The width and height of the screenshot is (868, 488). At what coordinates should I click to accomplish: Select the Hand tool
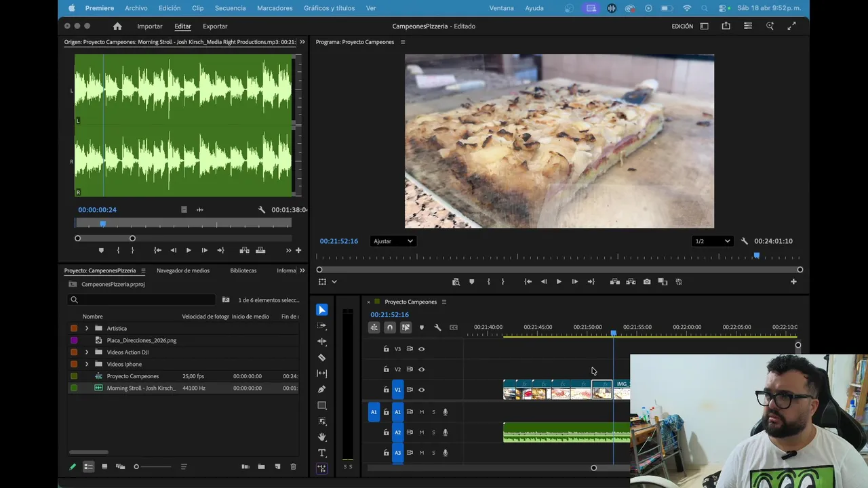pos(322,437)
